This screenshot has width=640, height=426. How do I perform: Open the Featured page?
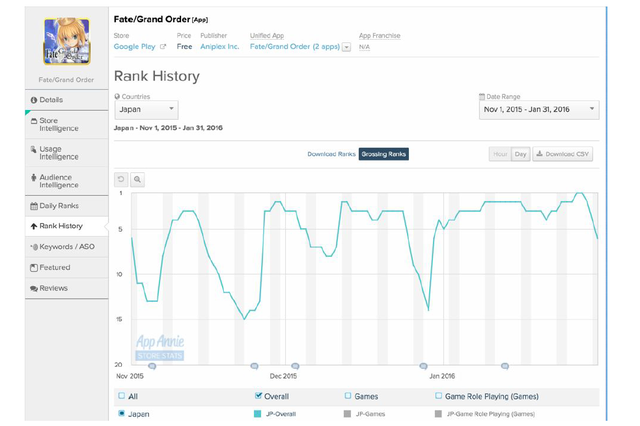click(67, 268)
